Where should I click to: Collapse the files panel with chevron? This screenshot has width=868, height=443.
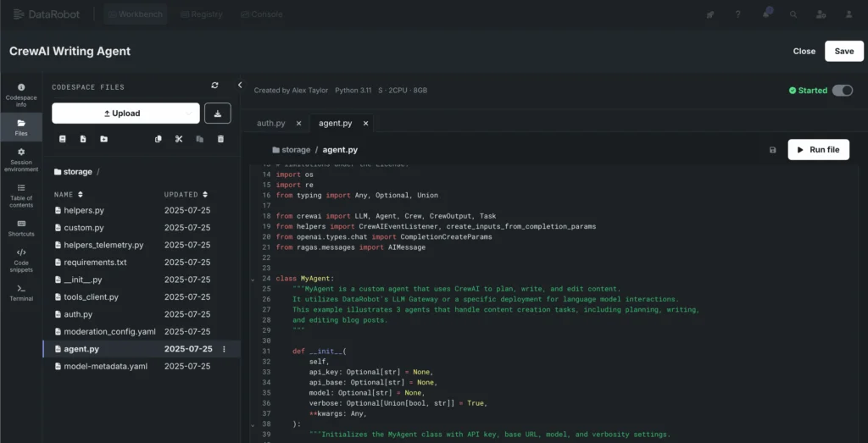tap(240, 86)
